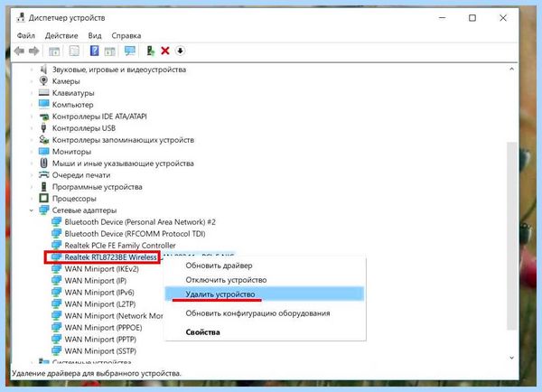Select WAN Miniport (PPPOE) entry
This screenshot has height=392, width=542.
coord(103,327)
